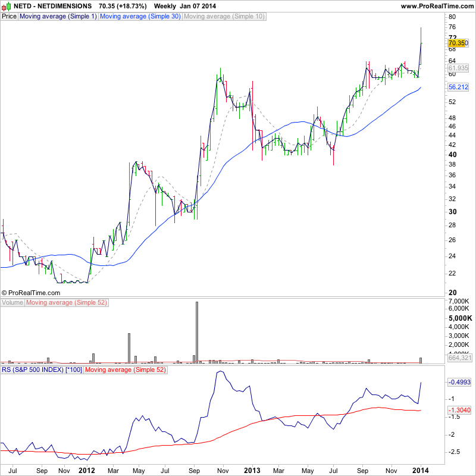Click the 40 price axis label
476x476 pixels.
(452, 155)
